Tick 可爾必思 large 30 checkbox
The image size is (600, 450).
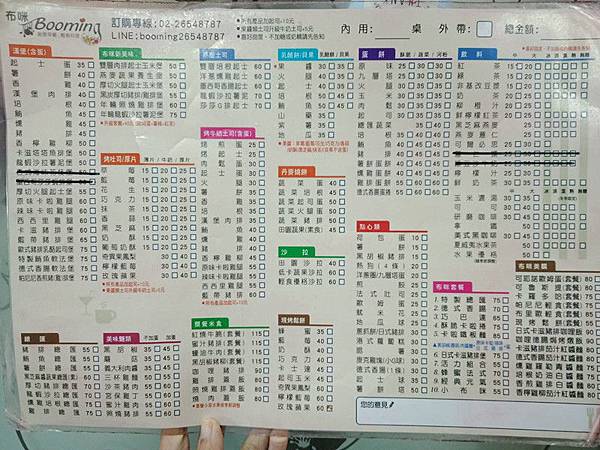click(x=537, y=144)
